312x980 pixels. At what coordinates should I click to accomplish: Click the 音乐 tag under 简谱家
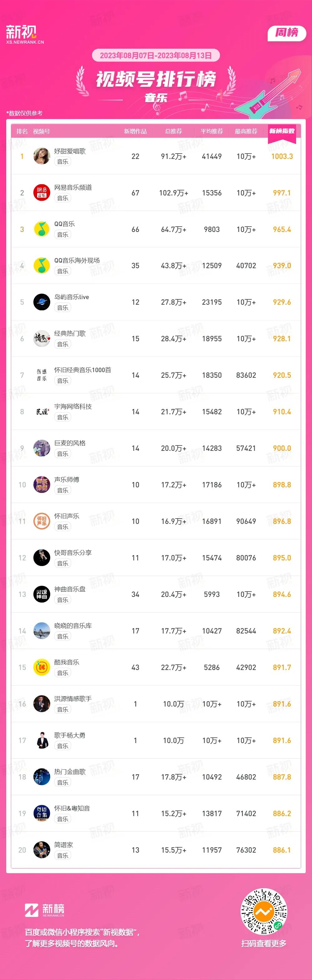pyautogui.click(x=63, y=856)
